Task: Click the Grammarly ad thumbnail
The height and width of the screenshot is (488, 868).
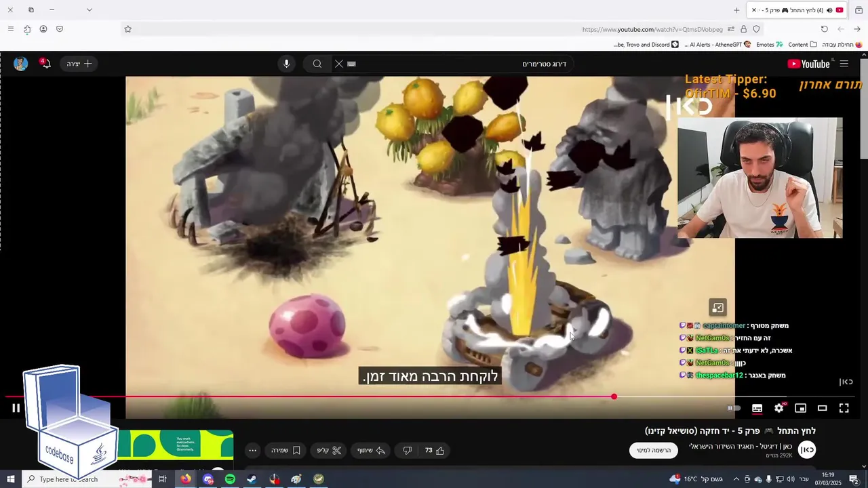Action: (176, 445)
